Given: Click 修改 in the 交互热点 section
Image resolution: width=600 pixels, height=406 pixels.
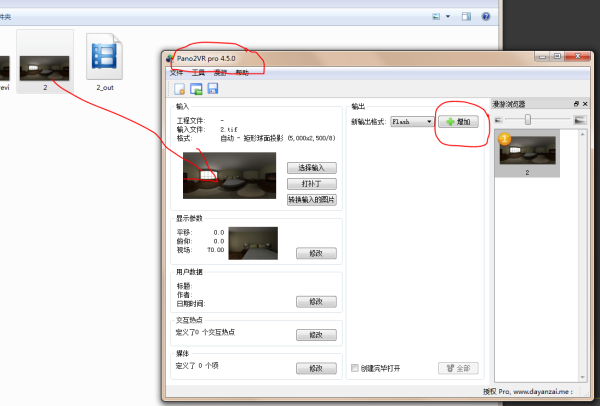Looking at the screenshot, I should (x=316, y=335).
